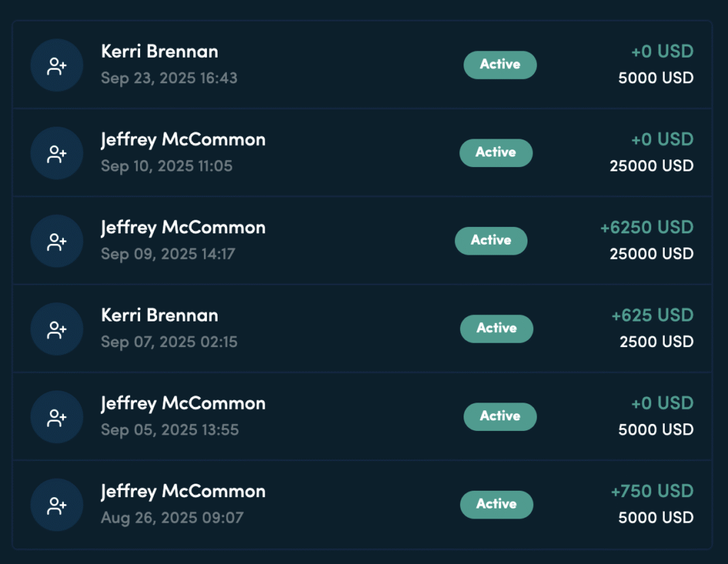Click the +625 USD earnings amount
The image size is (728, 564).
[x=652, y=315]
